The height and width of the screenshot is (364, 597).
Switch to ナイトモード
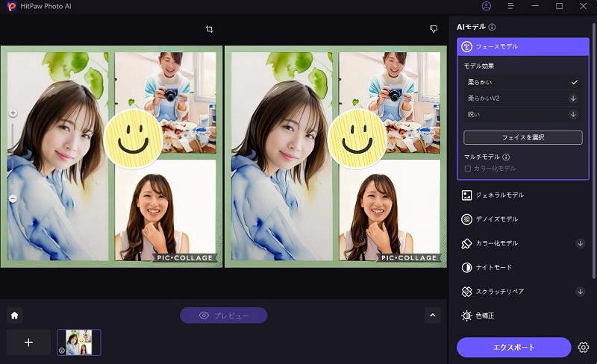coord(523,268)
